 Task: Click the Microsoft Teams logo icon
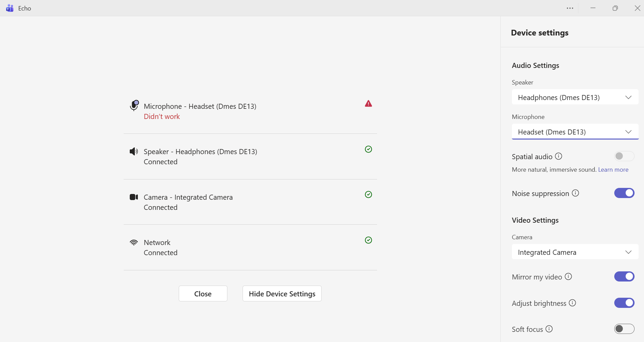[10, 8]
